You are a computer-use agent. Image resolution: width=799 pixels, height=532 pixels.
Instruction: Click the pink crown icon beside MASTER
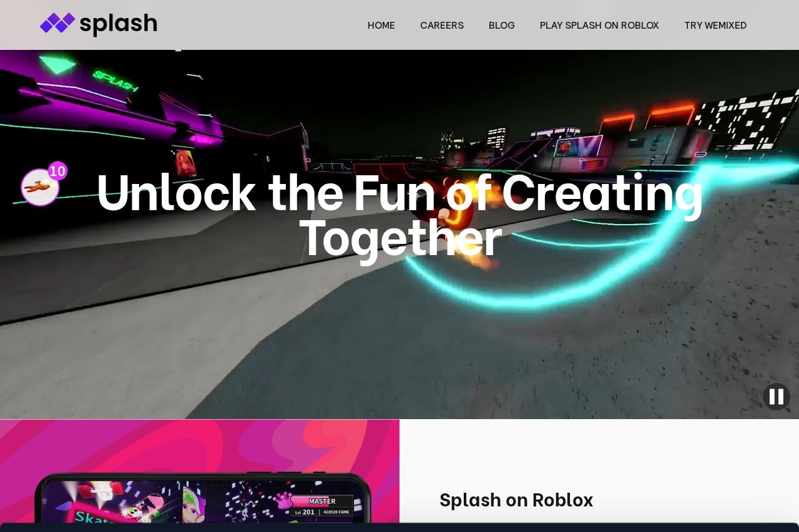(x=283, y=500)
